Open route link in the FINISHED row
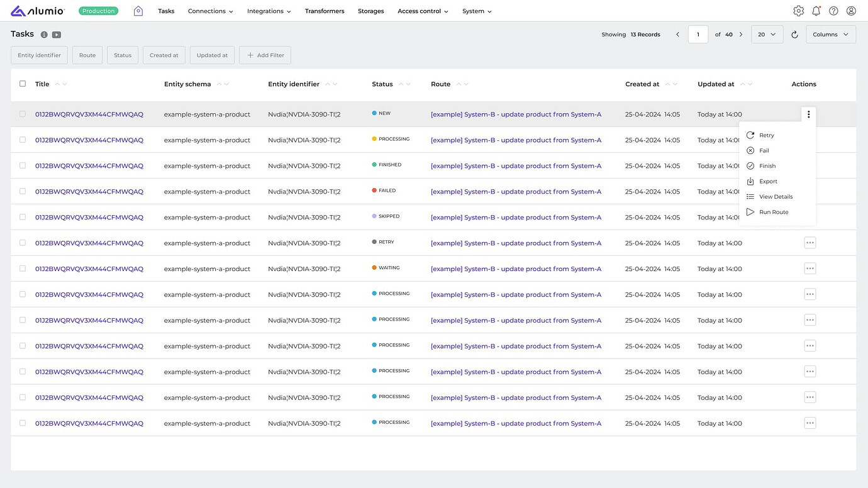The height and width of the screenshot is (488, 868). coord(516,166)
